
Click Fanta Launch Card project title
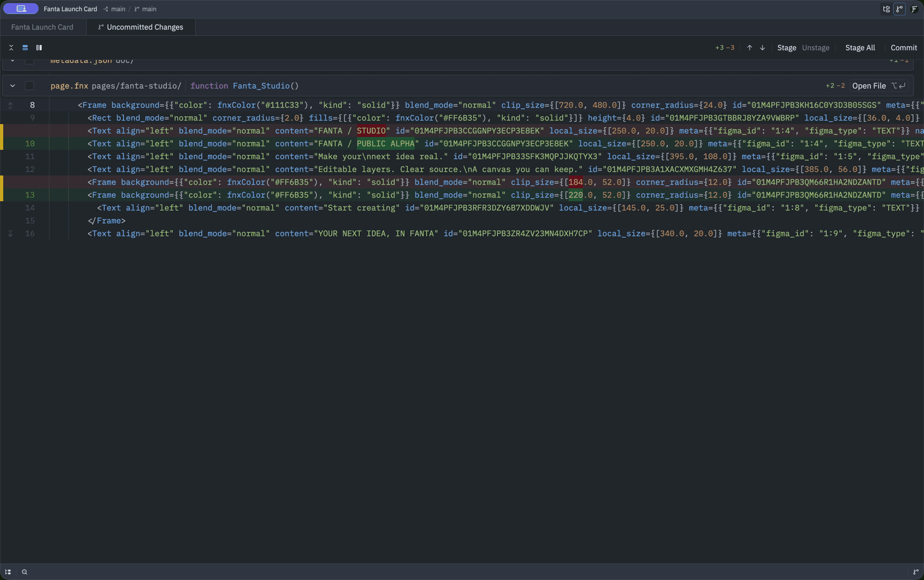tap(71, 9)
